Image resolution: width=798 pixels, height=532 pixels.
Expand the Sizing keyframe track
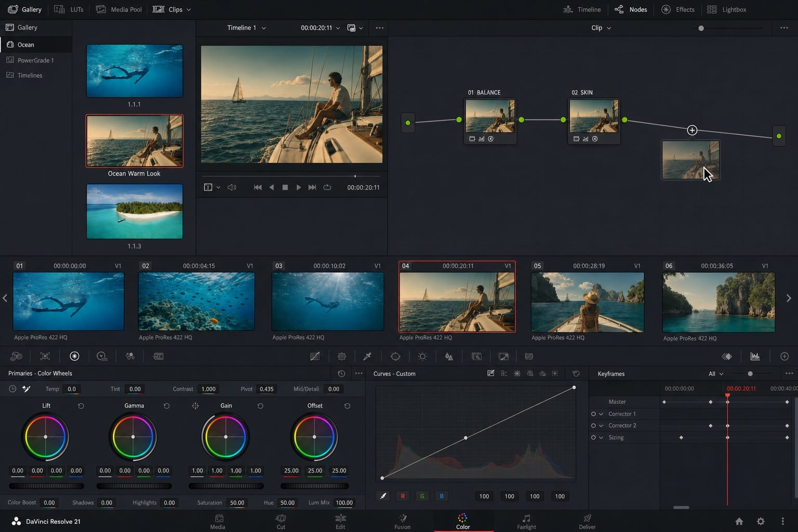coord(601,437)
